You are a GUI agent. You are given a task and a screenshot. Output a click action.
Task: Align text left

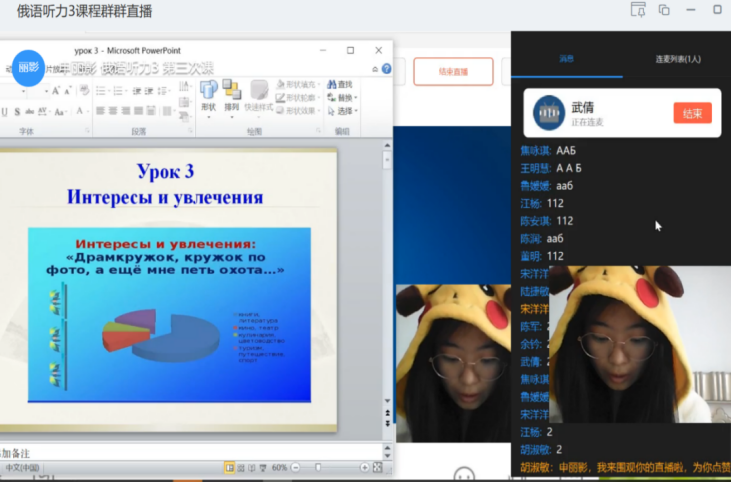point(100,111)
